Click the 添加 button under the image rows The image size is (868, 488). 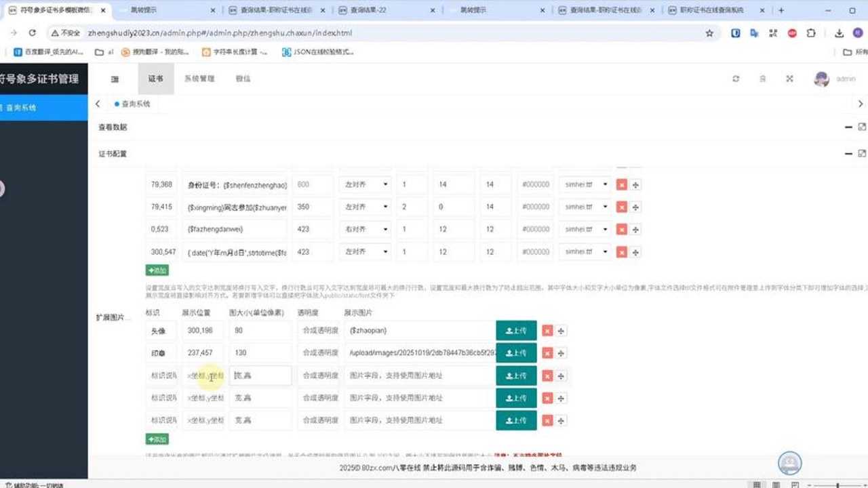coord(157,439)
